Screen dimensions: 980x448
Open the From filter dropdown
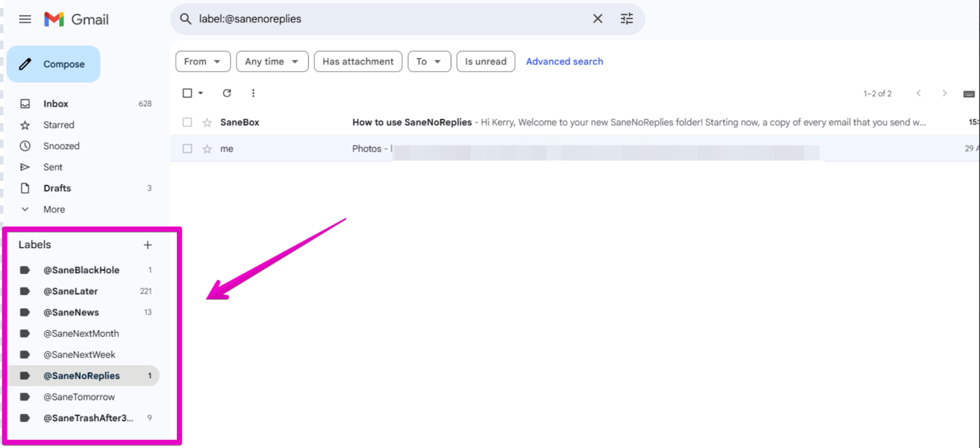click(203, 61)
